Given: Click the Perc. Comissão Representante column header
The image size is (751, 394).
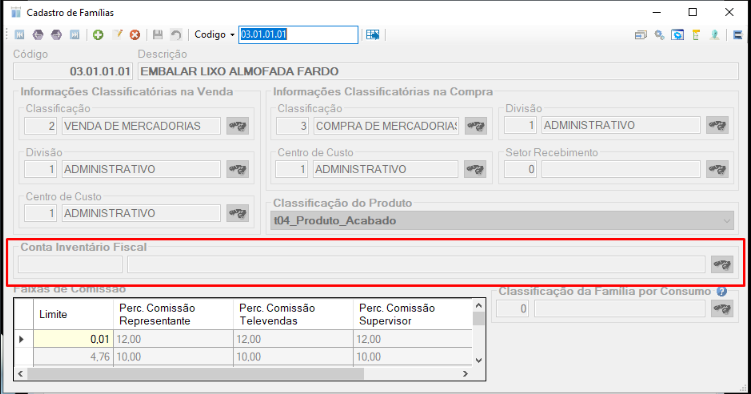Looking at the screenshot, I should (173, 315).
